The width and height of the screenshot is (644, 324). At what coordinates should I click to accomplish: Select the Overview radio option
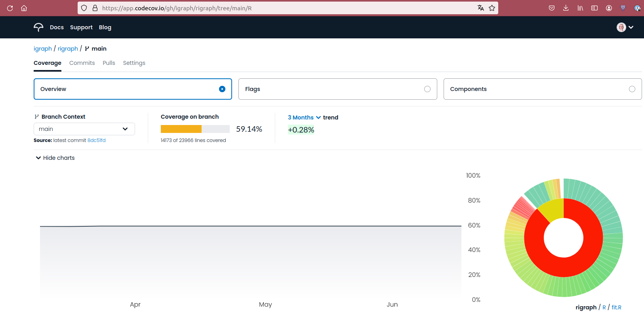[x=222, y=89]
